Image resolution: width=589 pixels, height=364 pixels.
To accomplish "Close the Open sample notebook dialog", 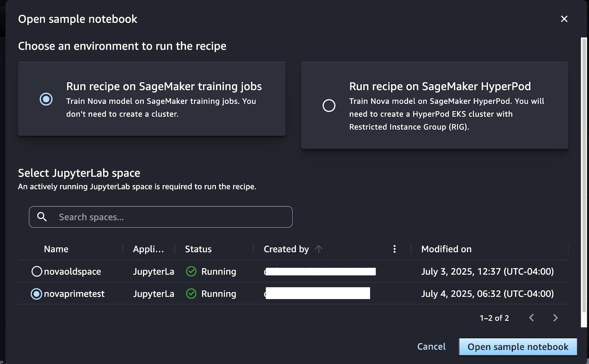I will 564,19.
